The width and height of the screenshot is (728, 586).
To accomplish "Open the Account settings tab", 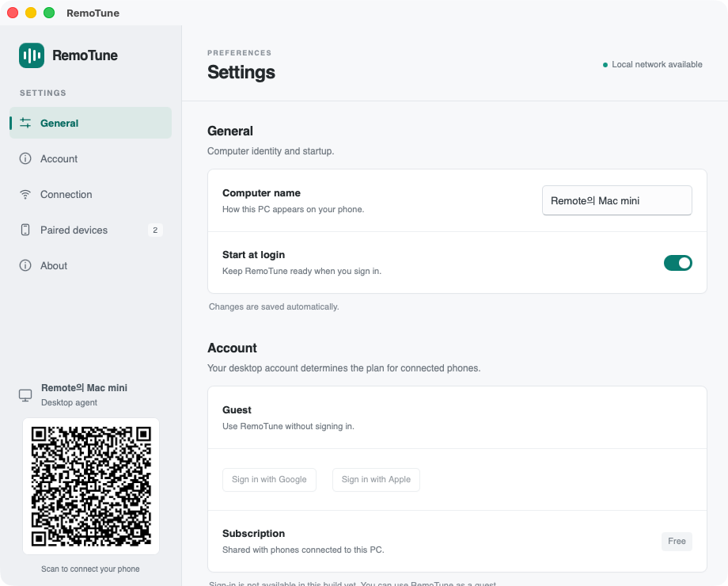I will coord(90,158).
